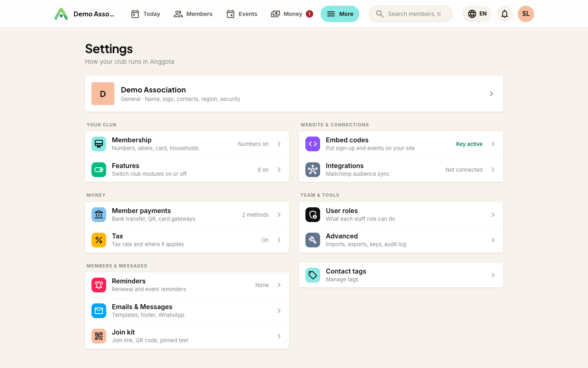The image size is (588, 368).
Task: Go to the Today tab
Action: click(x=145, y=14)
